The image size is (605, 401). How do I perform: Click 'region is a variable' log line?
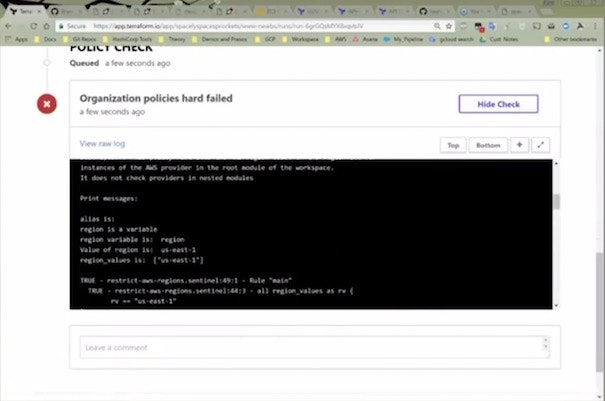pos(118,229)
